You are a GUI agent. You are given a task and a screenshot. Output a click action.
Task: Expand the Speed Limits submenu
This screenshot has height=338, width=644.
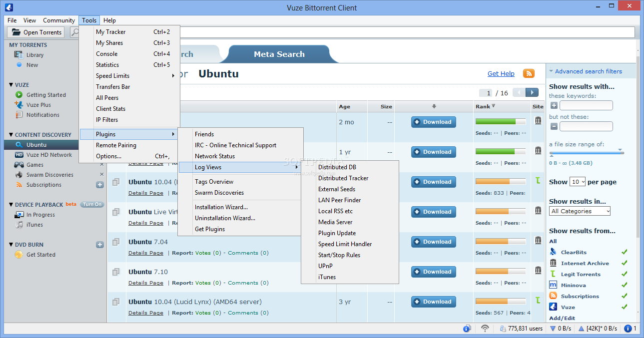point(130,76)
